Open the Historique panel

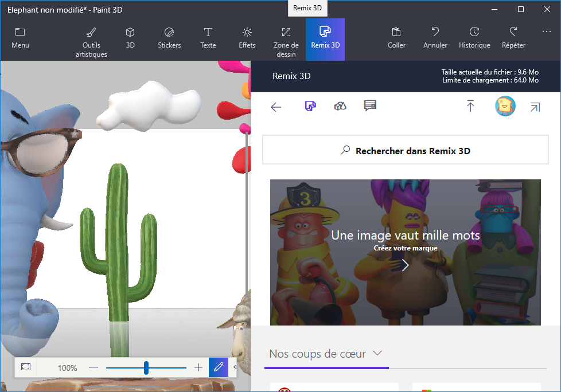click(474, 38)
